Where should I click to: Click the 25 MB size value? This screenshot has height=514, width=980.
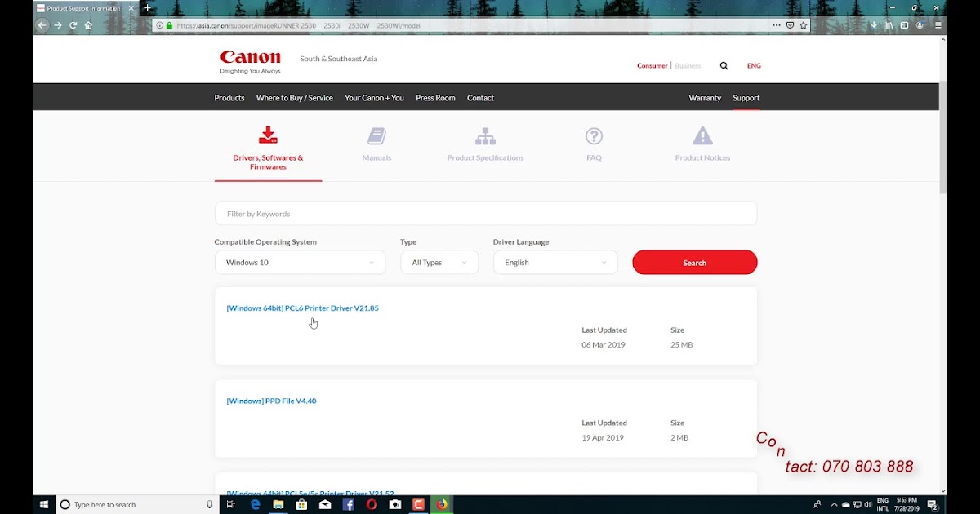[681, 345]
